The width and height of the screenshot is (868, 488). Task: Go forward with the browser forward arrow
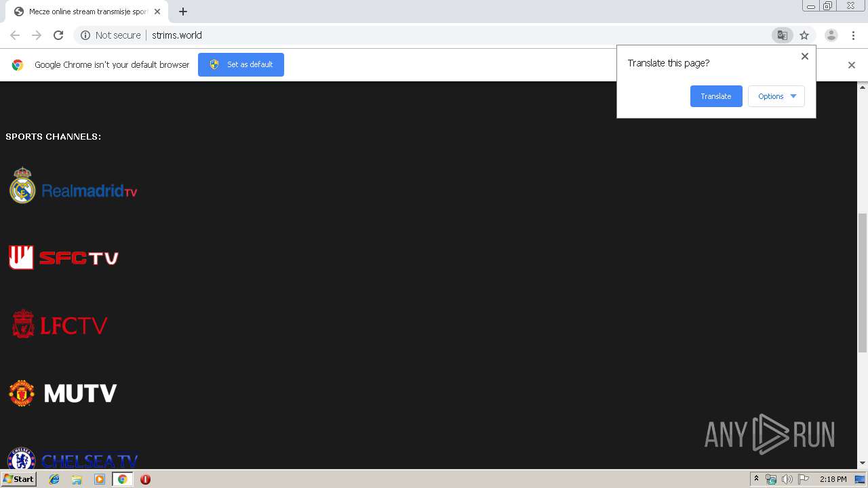(x=37, y=35)
